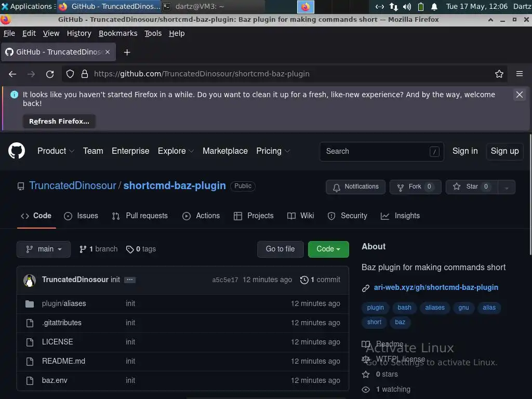Click the padlock site info icon

[85, 74]
